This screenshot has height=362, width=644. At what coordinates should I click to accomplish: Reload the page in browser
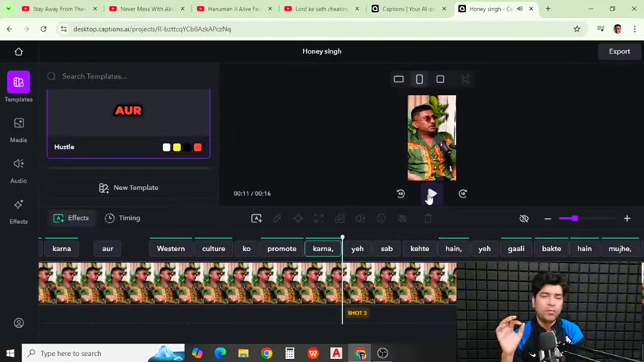44,29
